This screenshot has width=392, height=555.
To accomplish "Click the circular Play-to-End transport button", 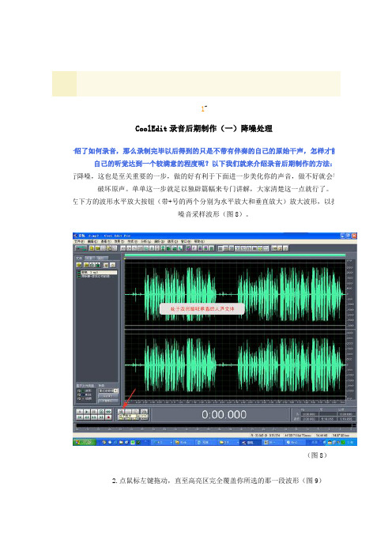I will [x=101, y=411].
